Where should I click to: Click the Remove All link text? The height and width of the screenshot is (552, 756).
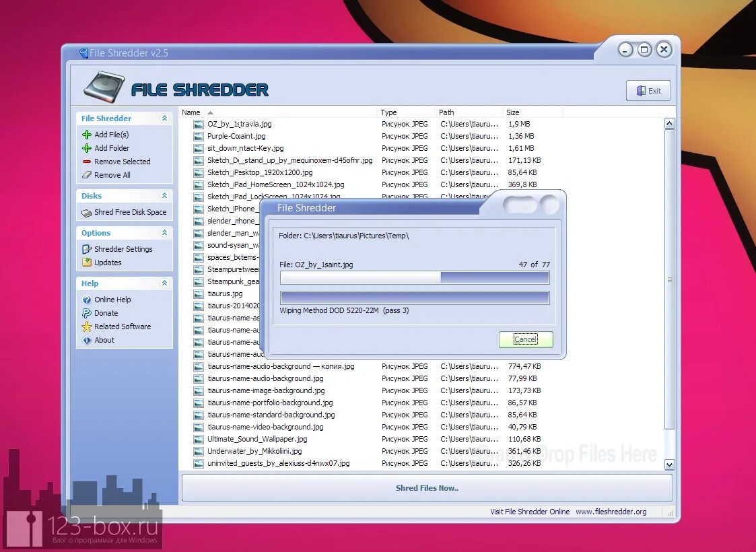tap(112, 175)
